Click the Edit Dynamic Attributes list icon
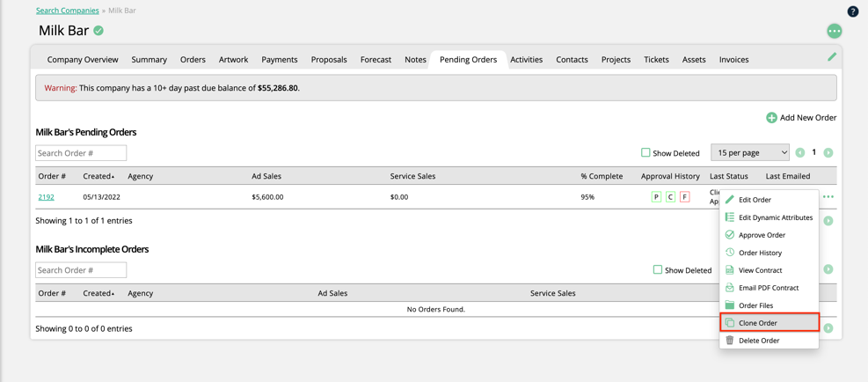The height and width of the screenshot is (382, 868). [730, 217]
